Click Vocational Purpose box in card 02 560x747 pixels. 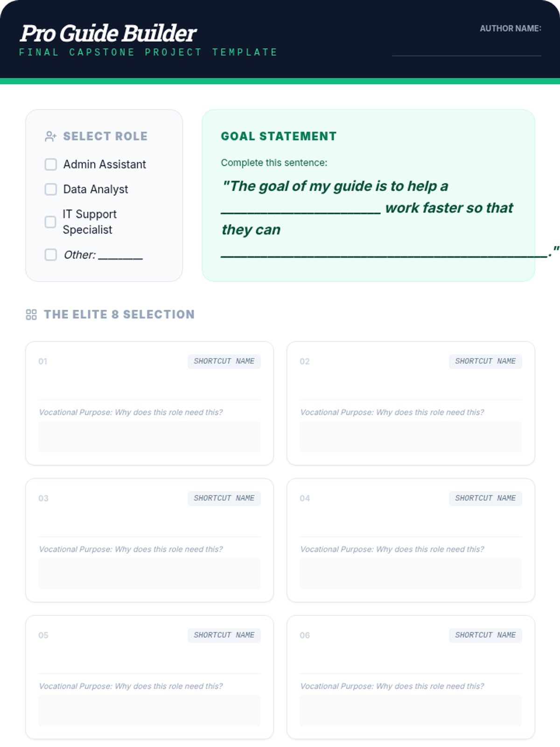click(411, 437)
